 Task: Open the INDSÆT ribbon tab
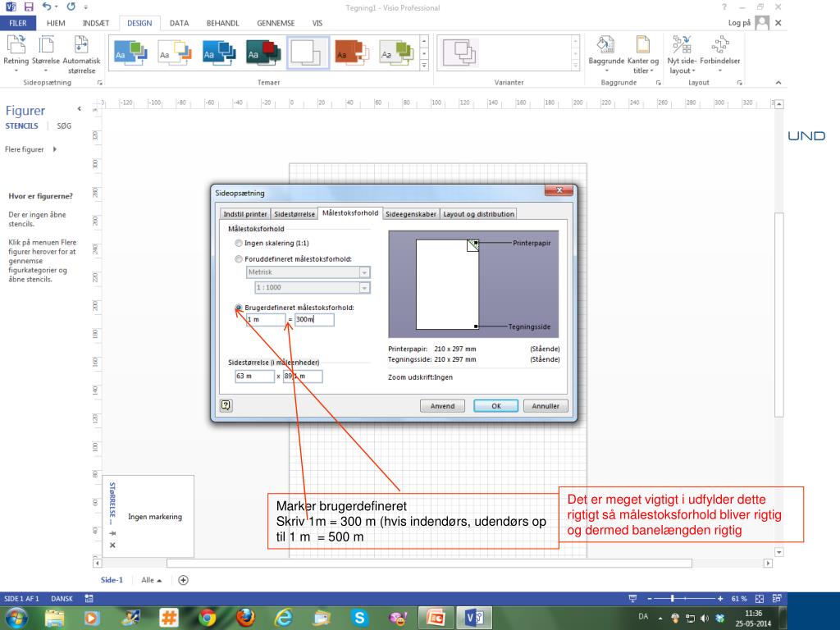[96, 23]
